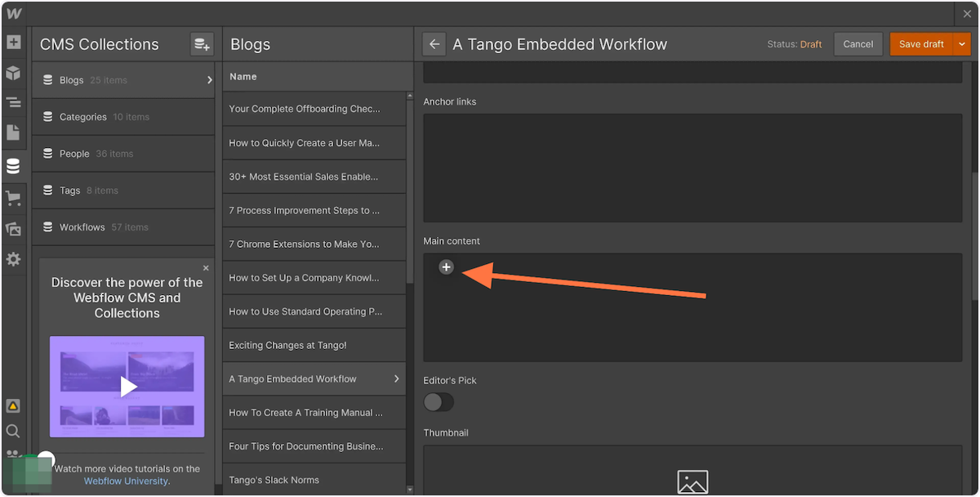Select 'A Tango Embedded Workflow' blog item
Image resolution: width=980 pixels, height=497 pixels.
[314, 378]
